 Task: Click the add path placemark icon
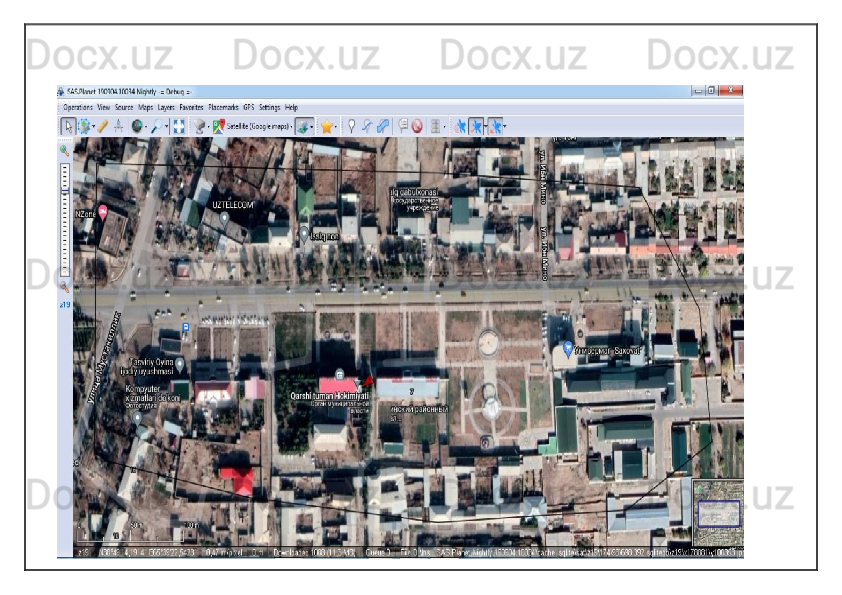pyautogui.click(x=367, y=126)
